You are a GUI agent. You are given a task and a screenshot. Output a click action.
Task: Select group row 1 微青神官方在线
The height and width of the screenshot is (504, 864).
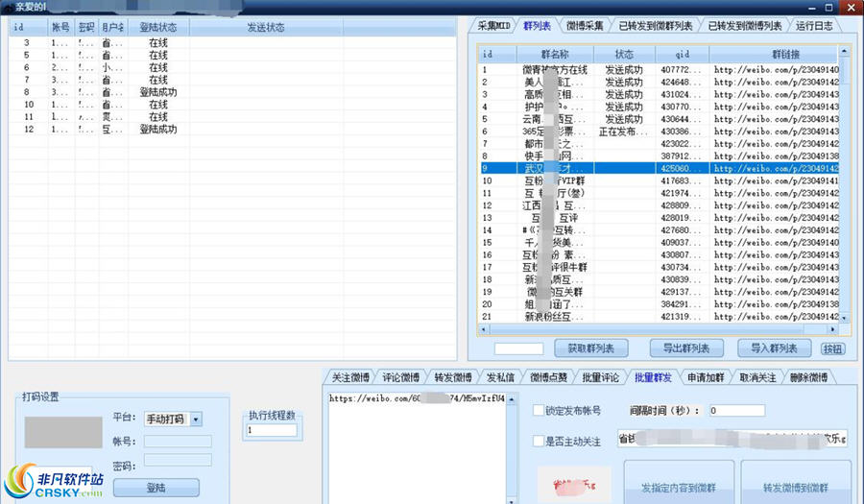point(658,70)
